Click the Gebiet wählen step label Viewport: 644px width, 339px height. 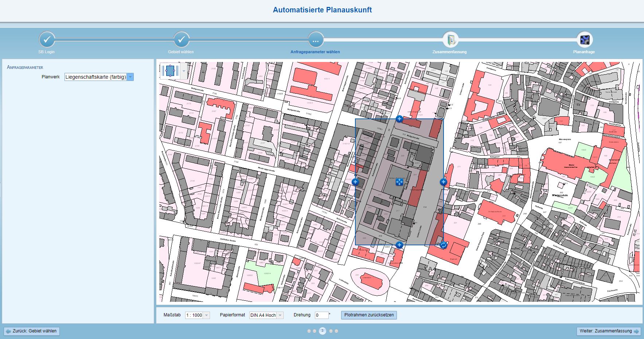(181, 52)
